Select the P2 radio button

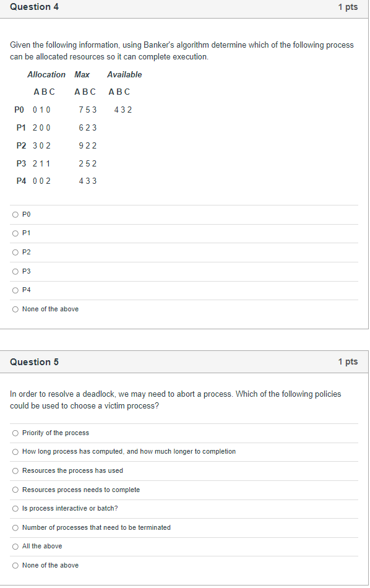15,252
